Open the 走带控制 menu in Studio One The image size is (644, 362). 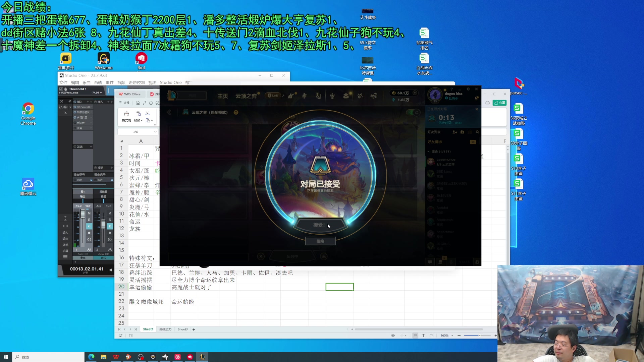(137, 82)
